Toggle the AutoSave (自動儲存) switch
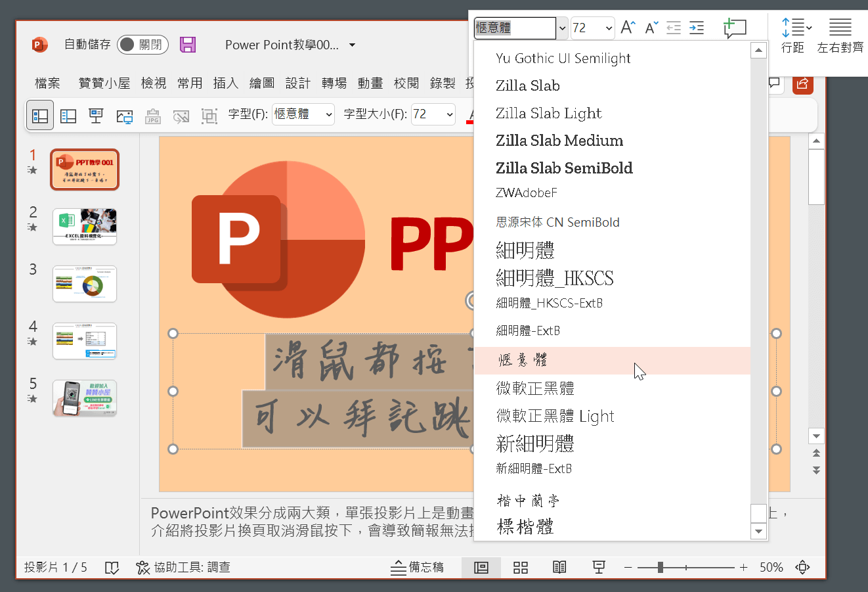The image size is (868, 592). coord(142,45)
